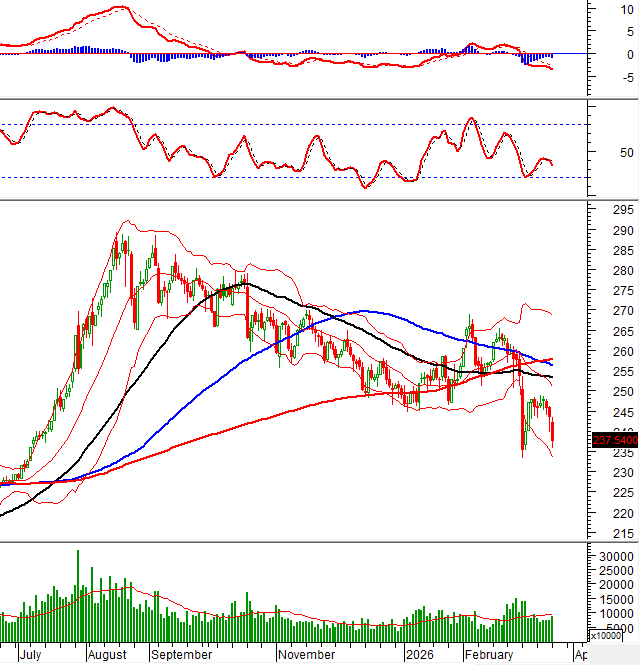Image resolution: width=640 pixels, height=665 pixels.
Task: Select the July label on time axis
Action: 30,655
